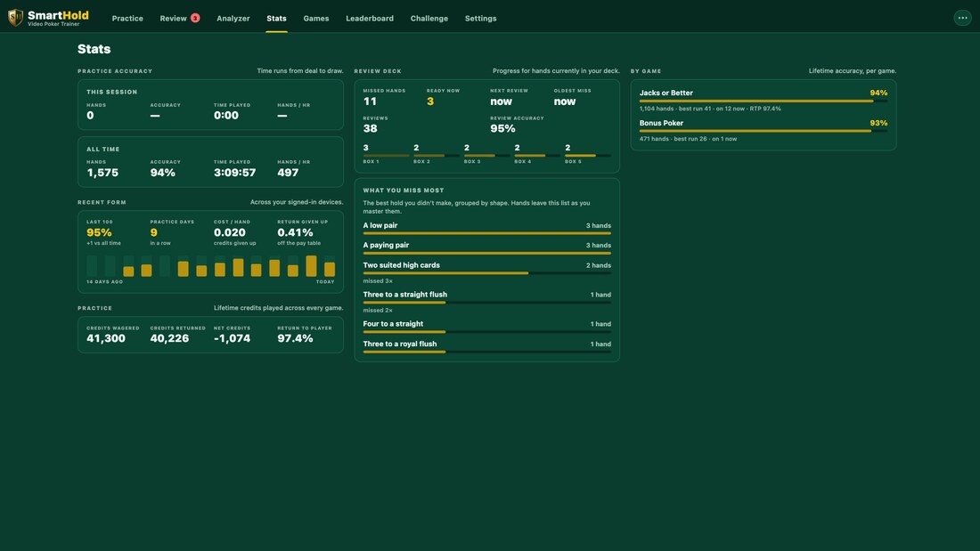Click the Reviews count 38
The height and width of the screenshot is (551, 980).
coord(370,129)
